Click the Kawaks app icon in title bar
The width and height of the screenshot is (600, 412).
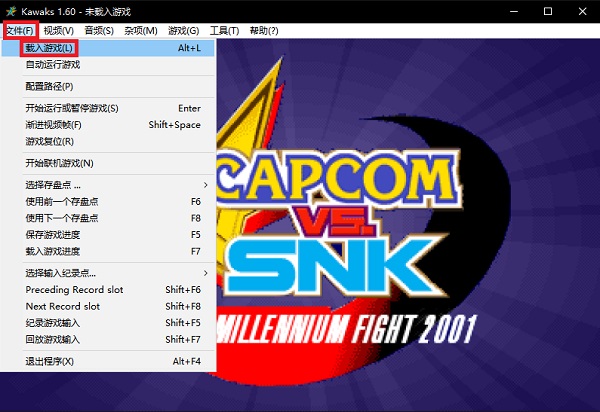(11, 11)
